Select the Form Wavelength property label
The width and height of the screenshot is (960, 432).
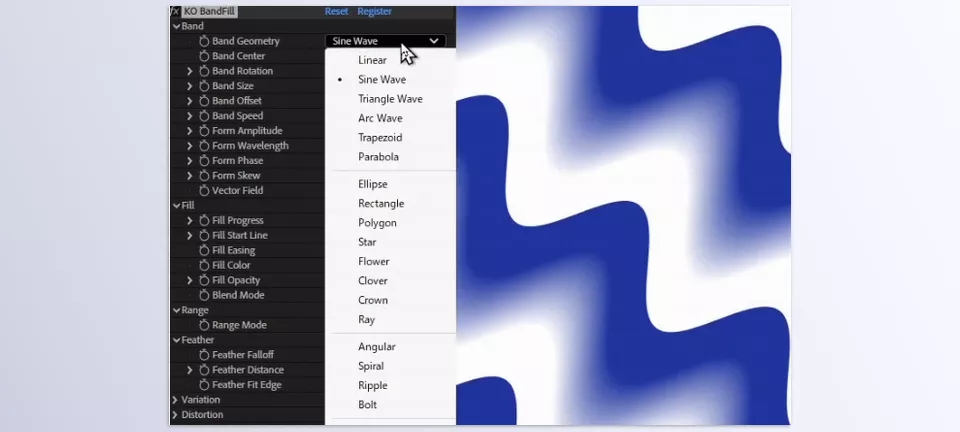(250, 146)
